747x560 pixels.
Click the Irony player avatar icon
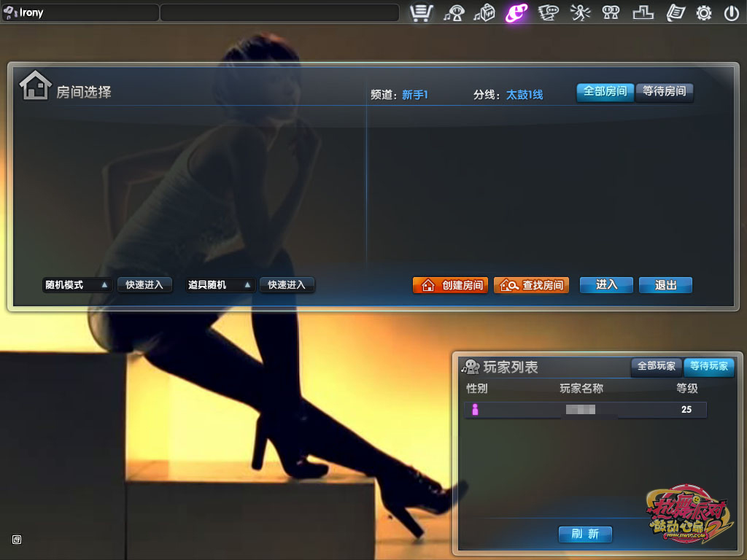(x=10, y=12)
